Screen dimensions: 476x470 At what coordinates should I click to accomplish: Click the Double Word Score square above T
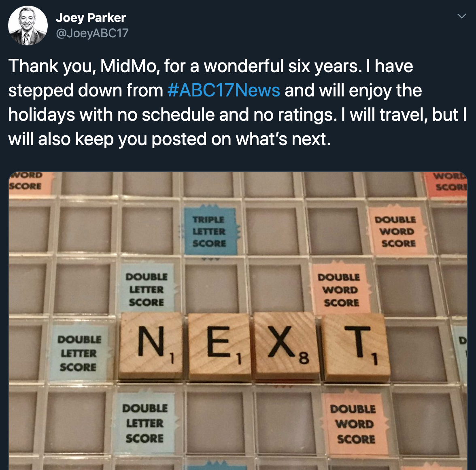[342, 289]
